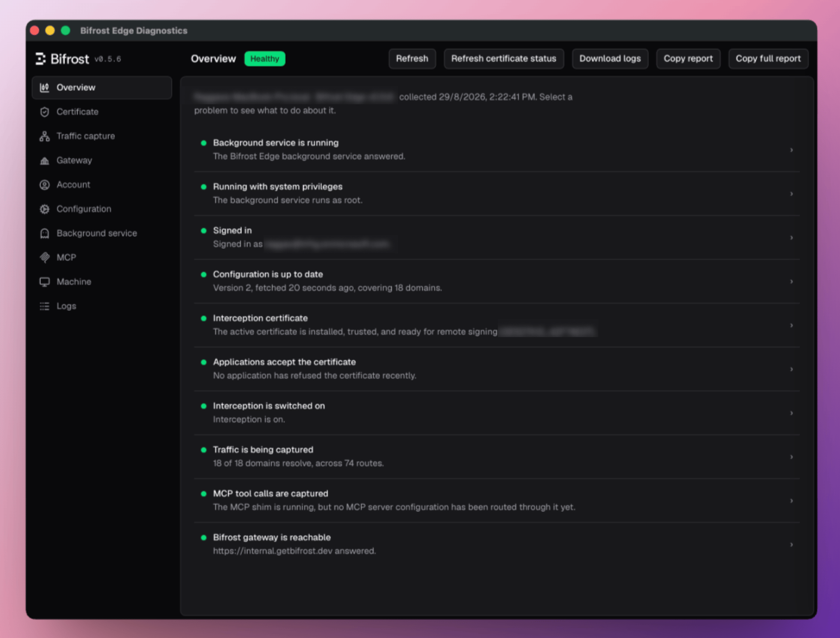Expand Background service is running chevron
This screenshot has height=638, width=840.
point(791,150)
